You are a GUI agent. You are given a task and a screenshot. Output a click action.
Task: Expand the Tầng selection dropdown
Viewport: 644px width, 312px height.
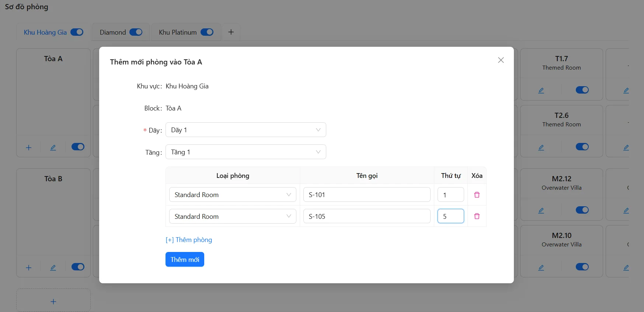[246, 152]
